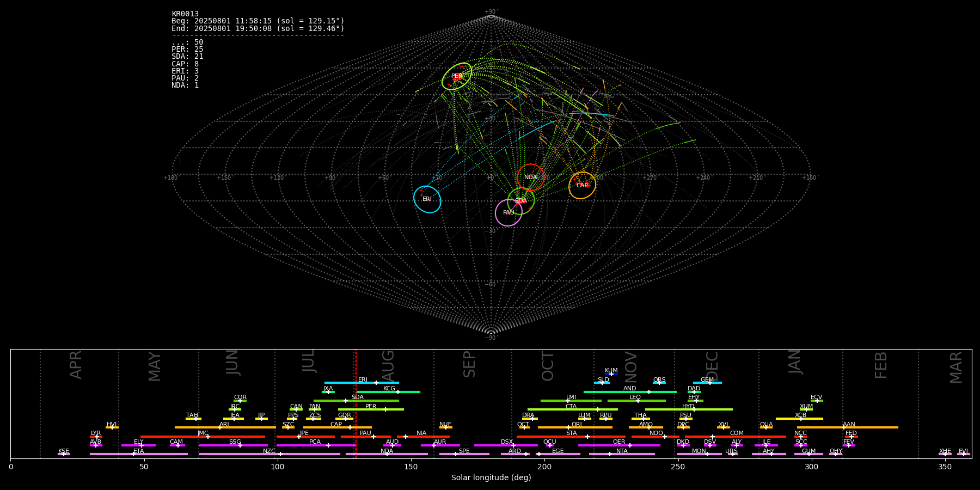The width and height of the screenshot is (980, 490).
Task: Click the cyan ERI radiant circle
Action: coord(427,199)
